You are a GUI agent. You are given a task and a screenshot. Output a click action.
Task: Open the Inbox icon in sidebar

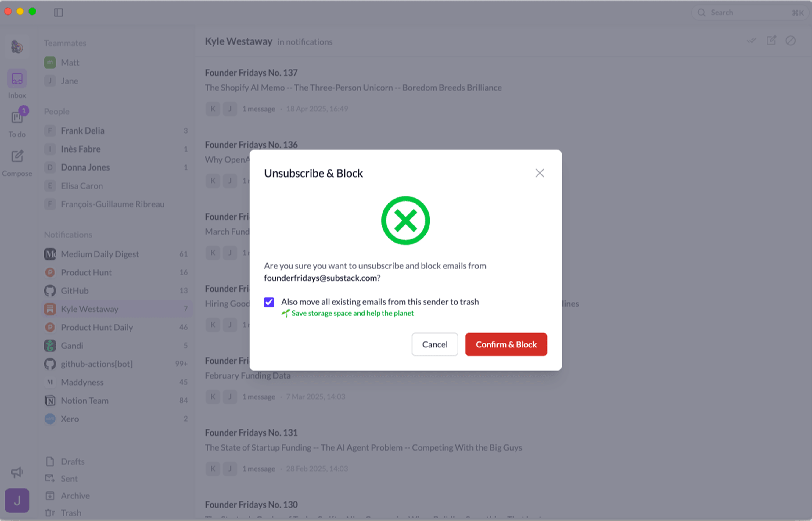pos(17,79)
